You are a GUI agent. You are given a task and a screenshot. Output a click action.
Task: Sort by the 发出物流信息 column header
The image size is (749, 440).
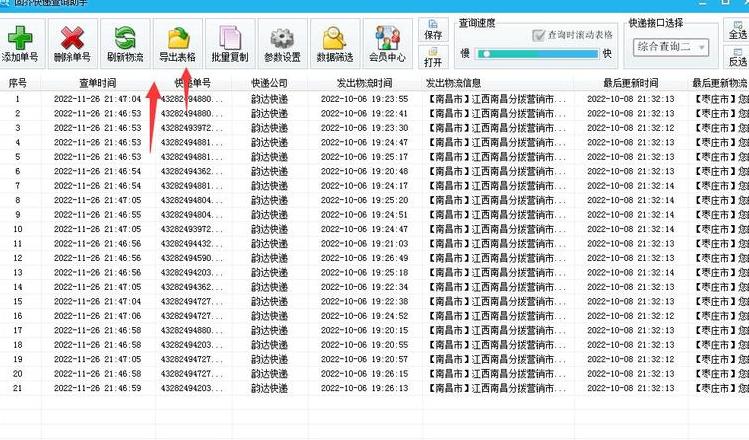(453, 83)
